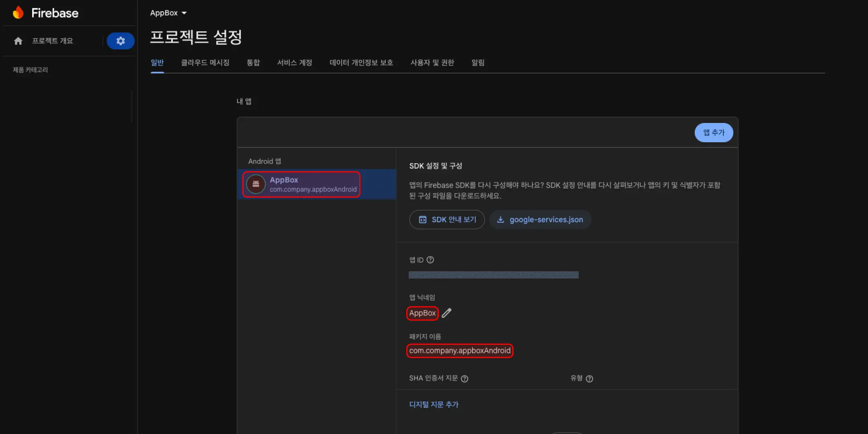Image resolution: width=868 pixels, height=434 pixels.
Task: Click the 앱 추가 button
Action: coord(714,133)
